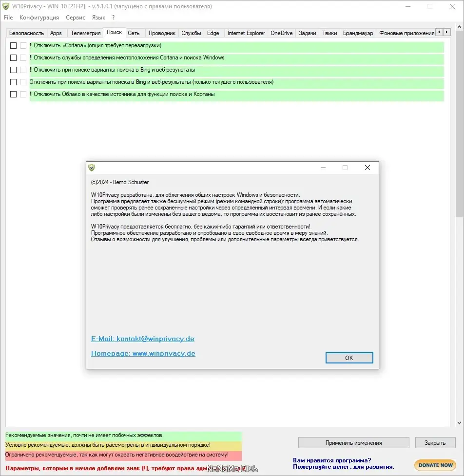The height and width of the screenshot is (476, 464).
Task: Switch to the OneDrive tab
Action: pos(282,33)
